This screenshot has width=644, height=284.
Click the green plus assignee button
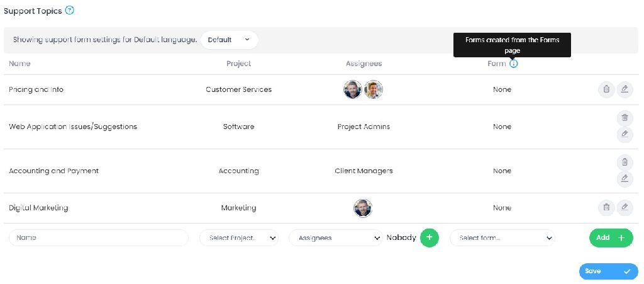click(430, 237)
